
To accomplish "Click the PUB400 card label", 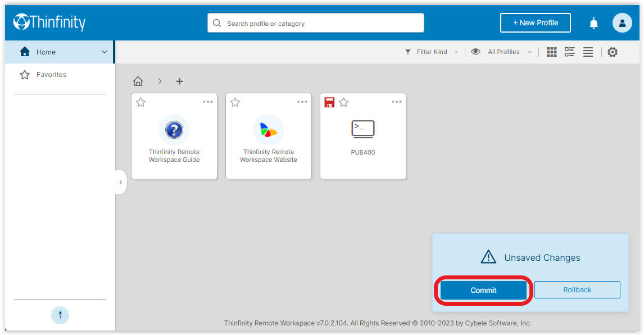I will 363,152.
